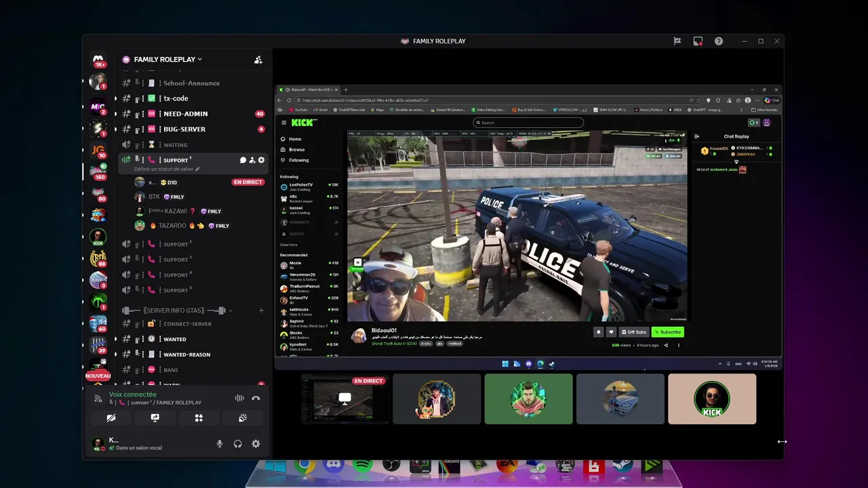The width and height of the screenshot is (868, 488).
Task: Open the inbox icon in Discord title bar
Action: click(698, 41)
